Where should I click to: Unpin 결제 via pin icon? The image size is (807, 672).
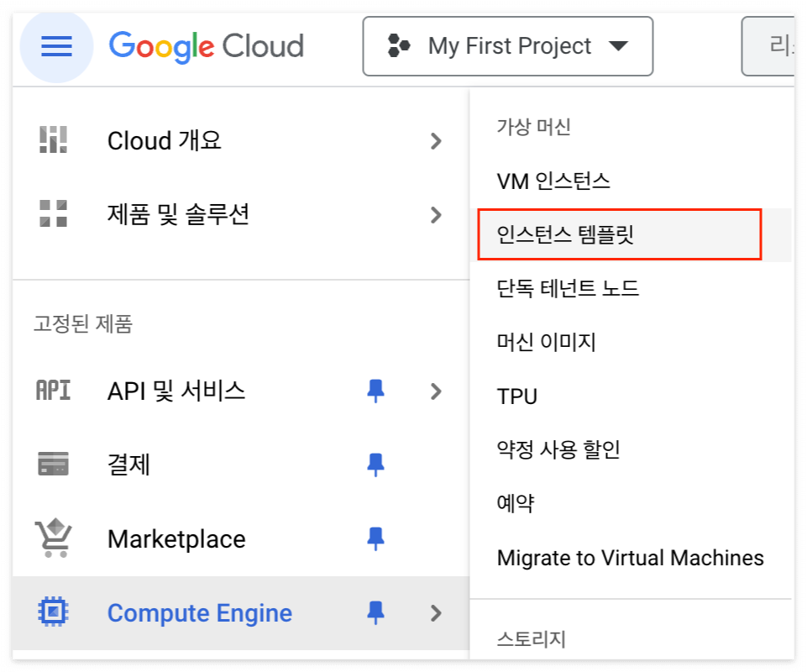pyautogui.click(x=375, y=465)
